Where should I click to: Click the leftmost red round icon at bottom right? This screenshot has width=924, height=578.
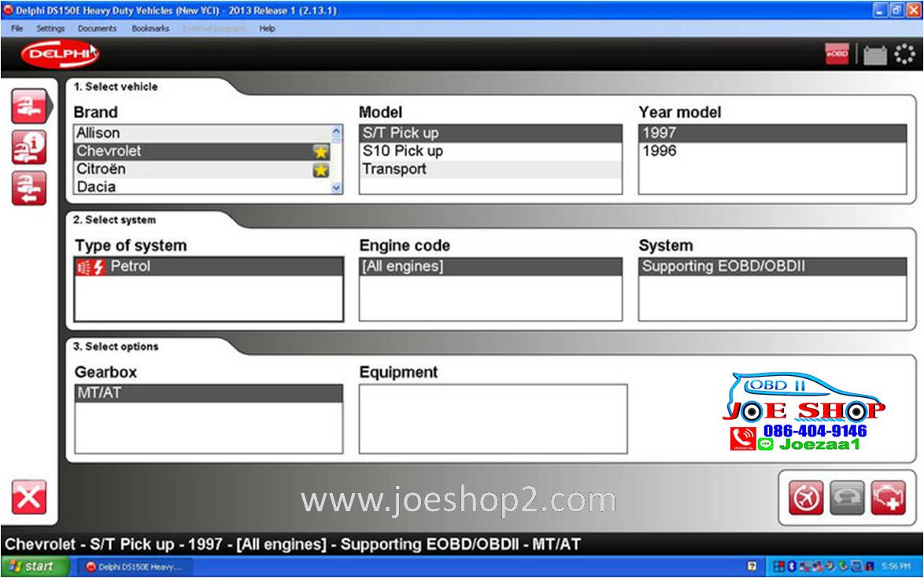(x=806, y=498)
